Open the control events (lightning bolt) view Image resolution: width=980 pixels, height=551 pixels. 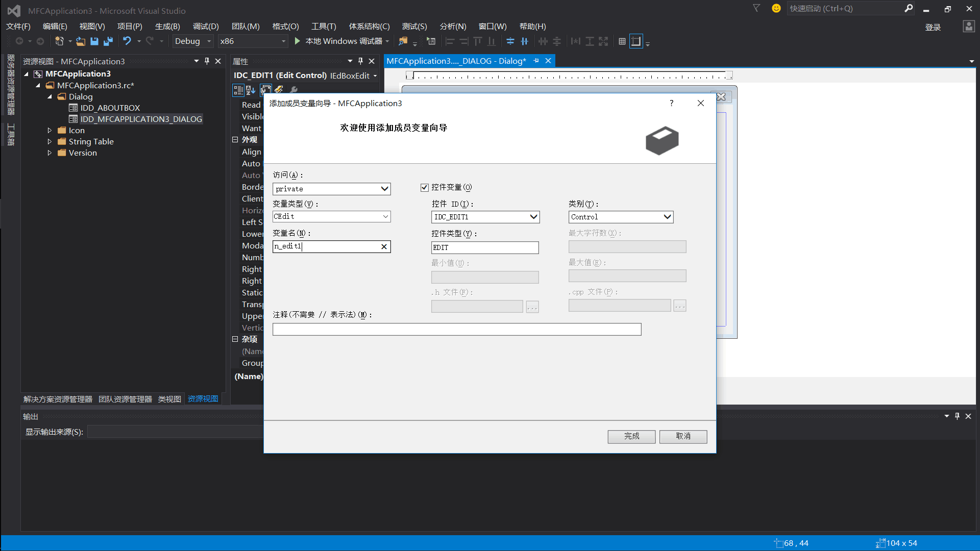coord(279,90)
